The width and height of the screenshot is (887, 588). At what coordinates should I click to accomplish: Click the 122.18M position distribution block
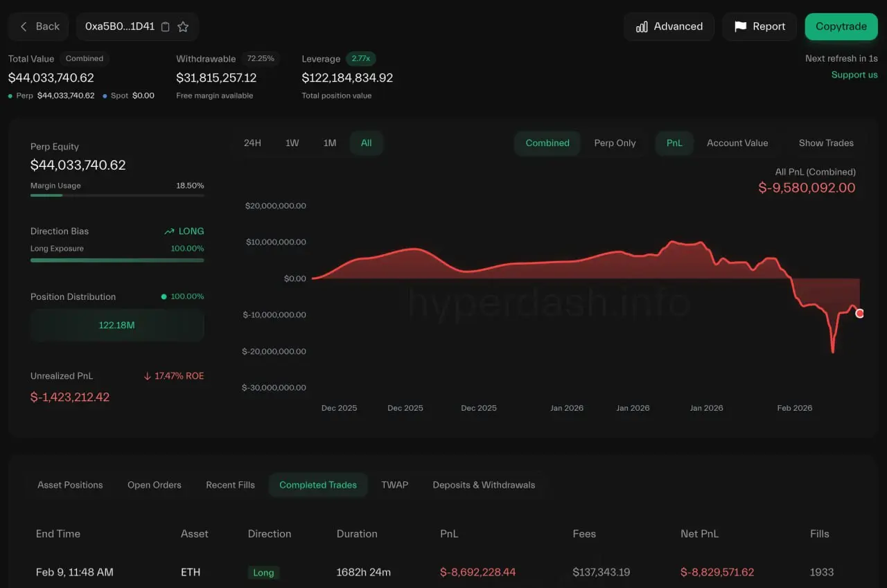pos(117,325)
